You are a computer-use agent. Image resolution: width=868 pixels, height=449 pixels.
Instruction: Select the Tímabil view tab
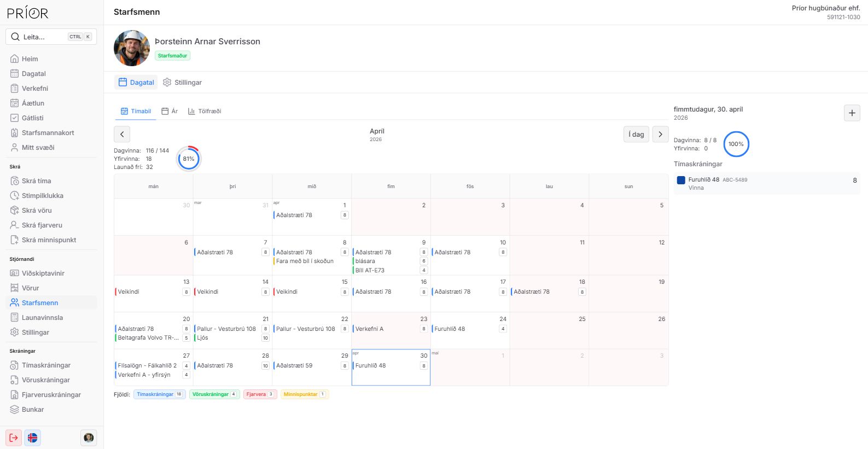click(x=136, y=112)
